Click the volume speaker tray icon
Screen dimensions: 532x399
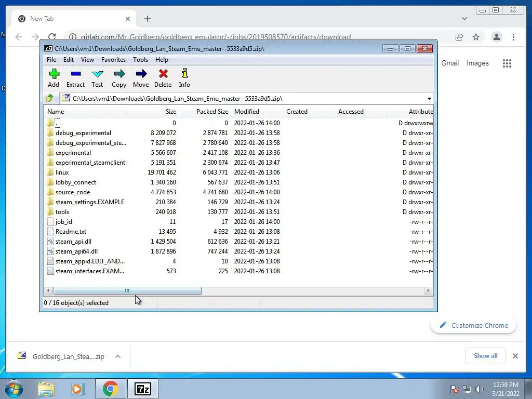pyautogui.click(x=480, y=389)
